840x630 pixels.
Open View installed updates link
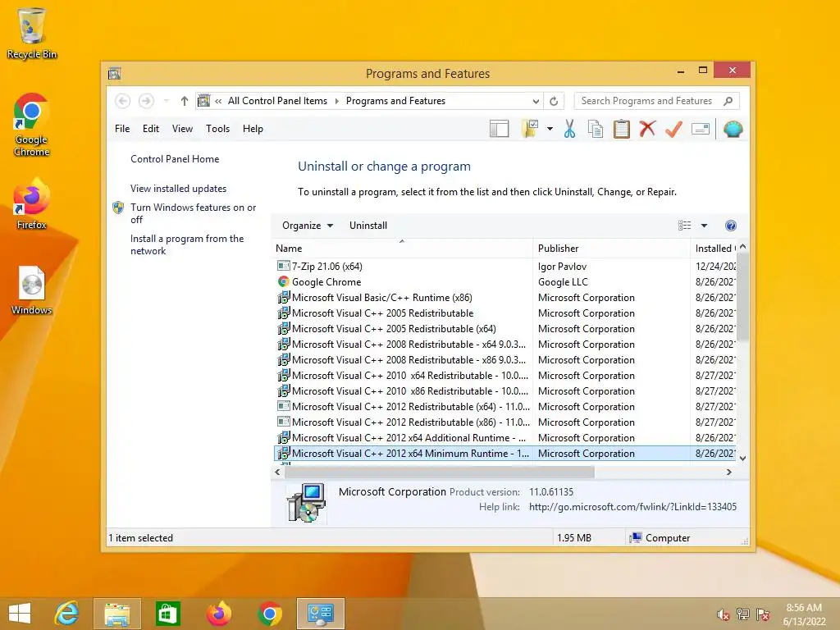point(178,189)
